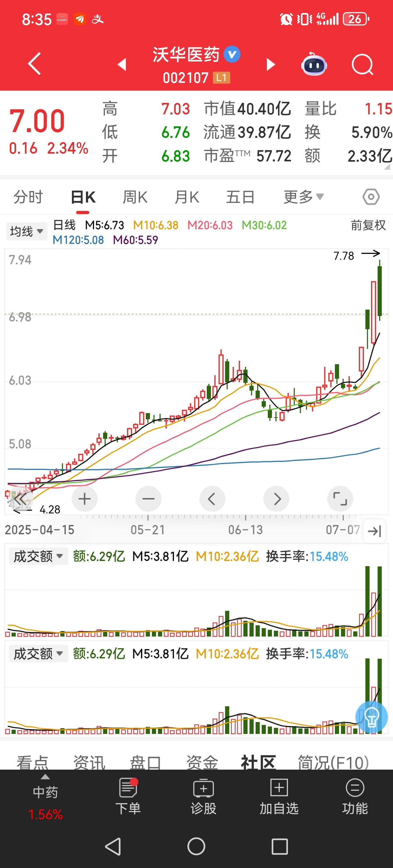
Task: Zoom in chart with plus button
Action: (x=84, y=499)
